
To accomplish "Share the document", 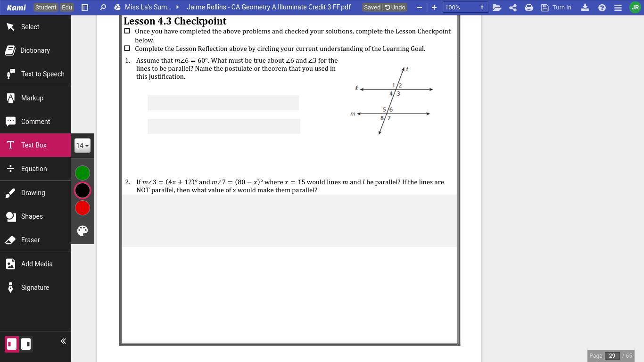I will 513,8.
